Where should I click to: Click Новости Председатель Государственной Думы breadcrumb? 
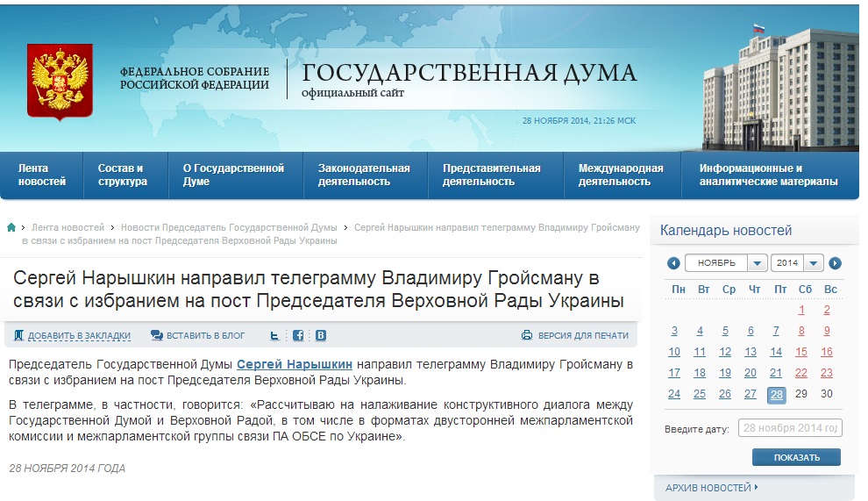tap(229, 227)
